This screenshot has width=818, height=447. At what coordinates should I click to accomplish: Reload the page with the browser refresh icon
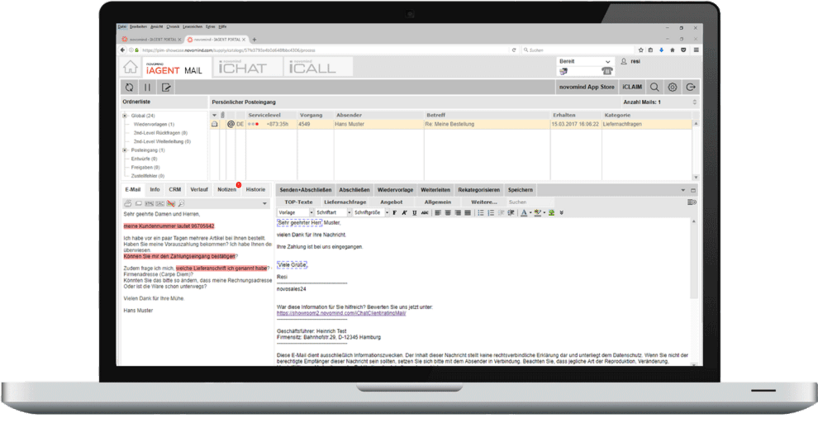514,50
